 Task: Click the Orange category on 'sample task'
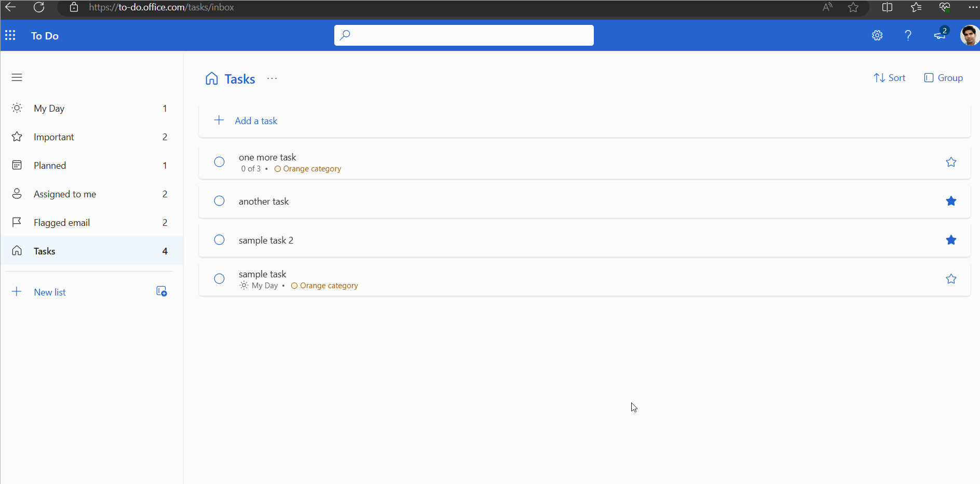(x=324, y=285)
